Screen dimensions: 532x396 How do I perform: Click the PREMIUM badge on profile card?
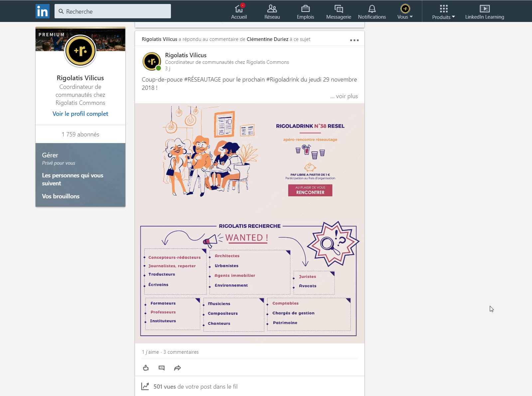52,35
